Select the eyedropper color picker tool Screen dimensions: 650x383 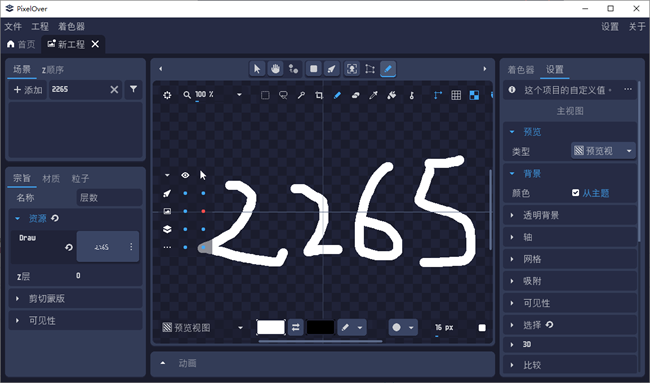[373, 95]
